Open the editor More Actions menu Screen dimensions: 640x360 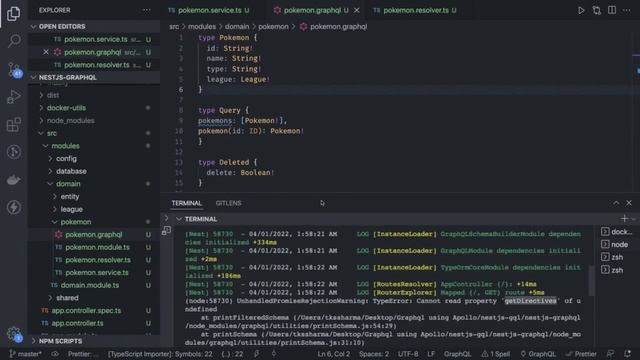tap(627, 10)
